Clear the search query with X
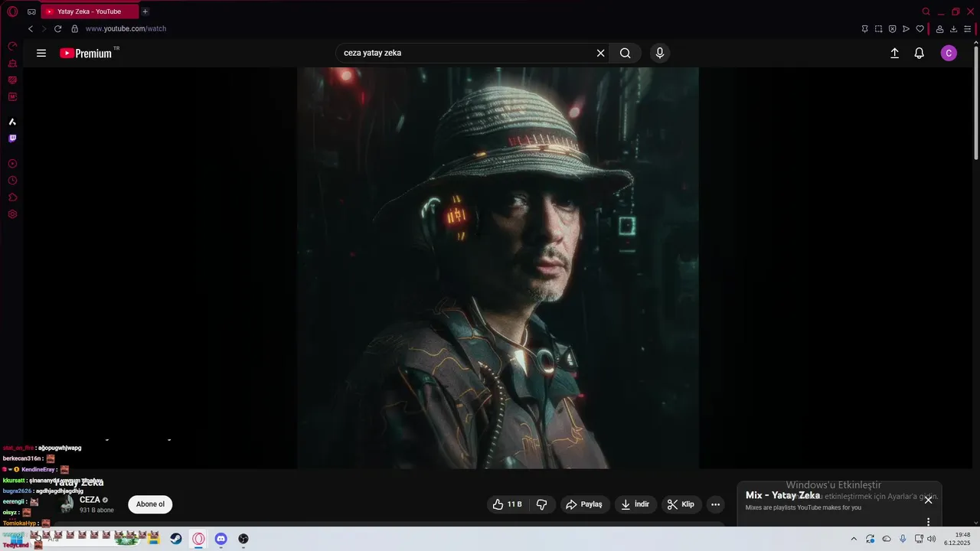 tap(601, 53)
